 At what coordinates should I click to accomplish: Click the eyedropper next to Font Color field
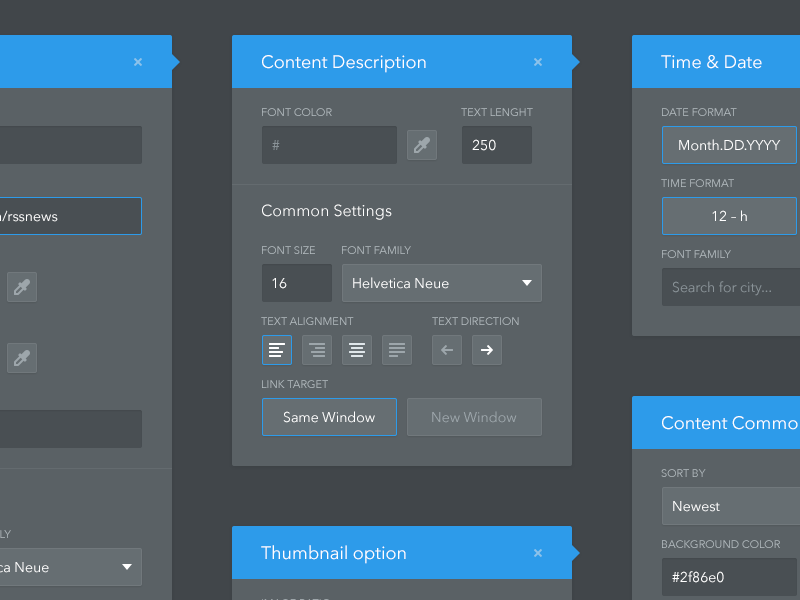pos(422,145)
